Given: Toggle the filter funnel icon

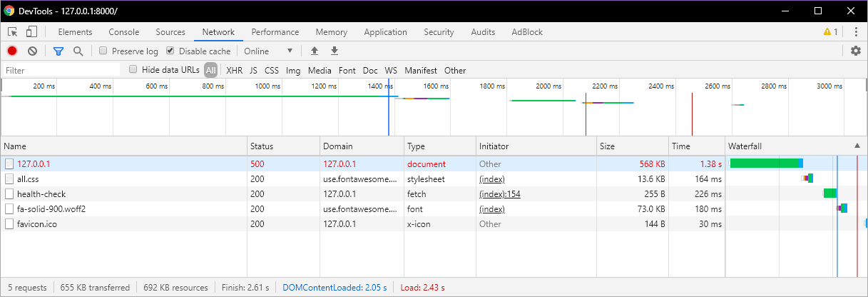Looking at the screenshot, I should 58,51.
